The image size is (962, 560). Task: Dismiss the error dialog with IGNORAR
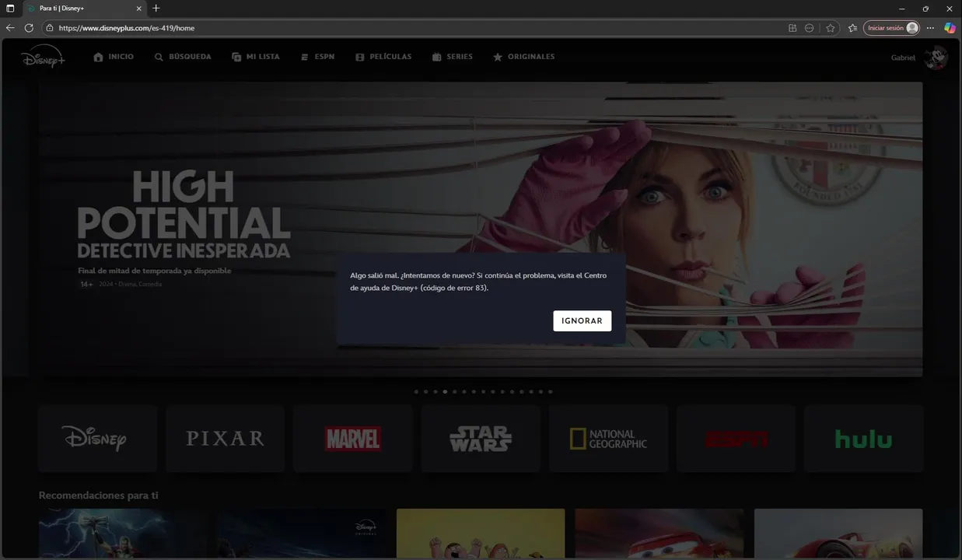pos(582,320)
